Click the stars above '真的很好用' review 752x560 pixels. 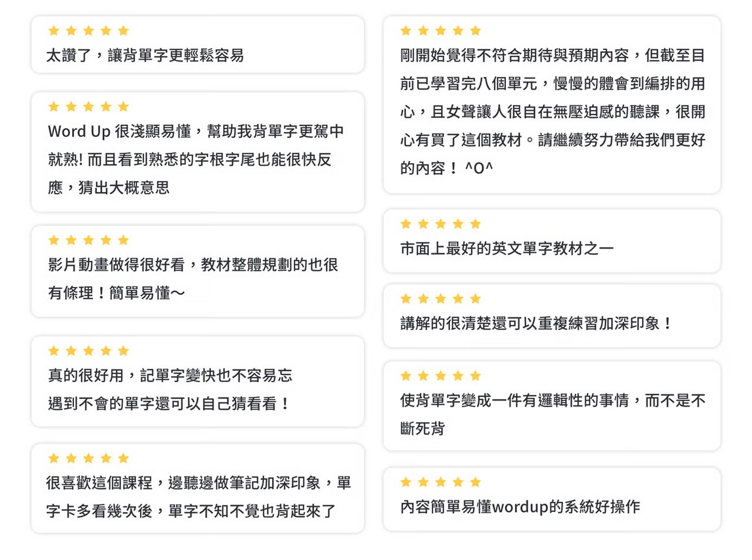88,350
